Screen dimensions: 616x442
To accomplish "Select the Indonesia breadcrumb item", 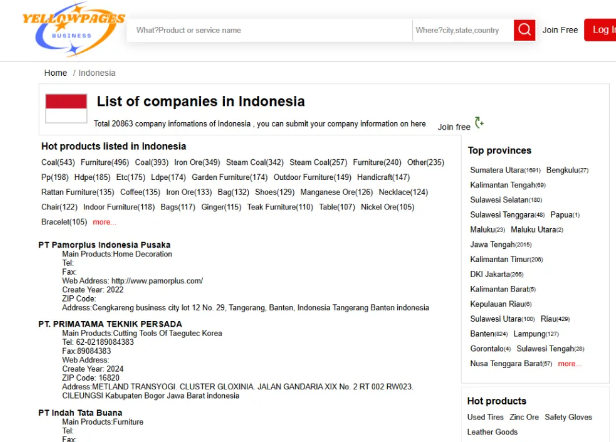I will (97, 73).
